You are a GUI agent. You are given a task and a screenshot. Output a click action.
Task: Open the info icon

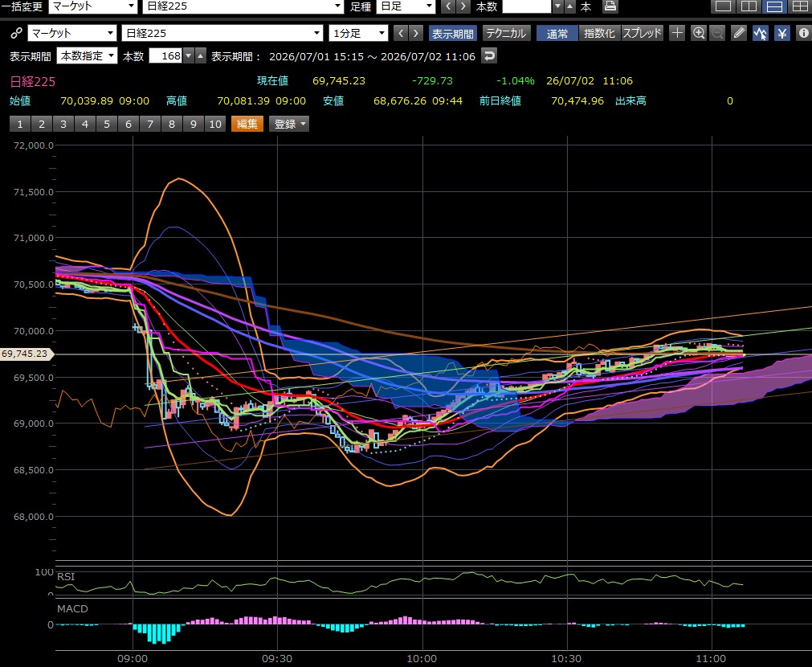point(804,33)
